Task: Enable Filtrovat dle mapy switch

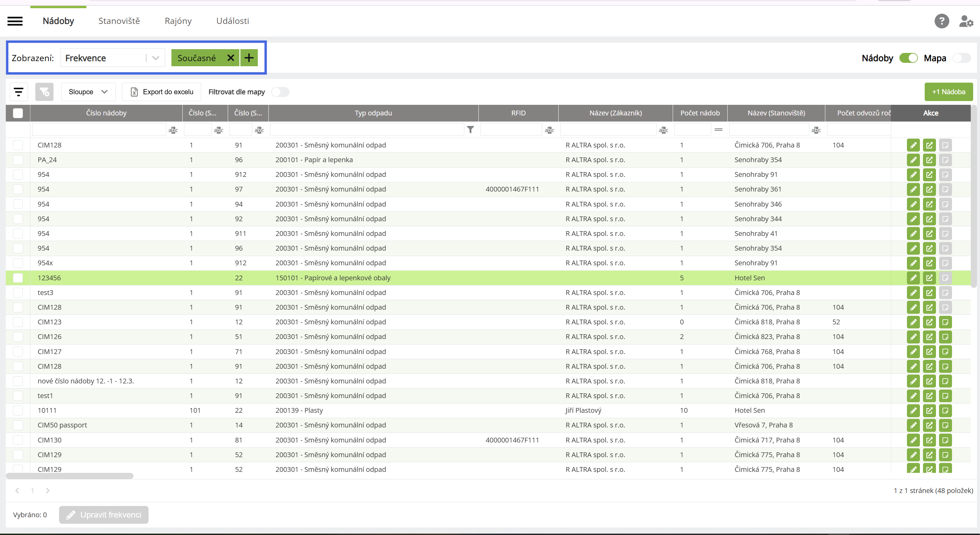Action: (280, 92)
